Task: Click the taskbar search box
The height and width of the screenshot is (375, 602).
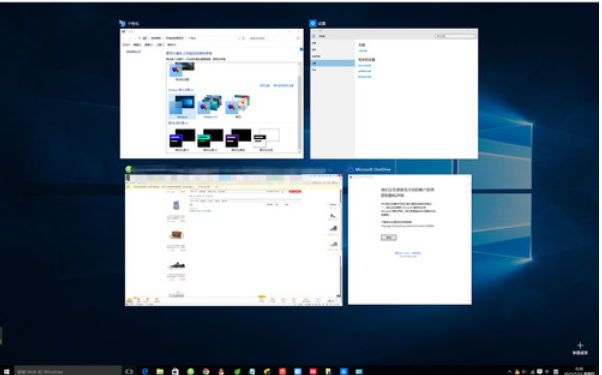Action: [x=68, y=371]
